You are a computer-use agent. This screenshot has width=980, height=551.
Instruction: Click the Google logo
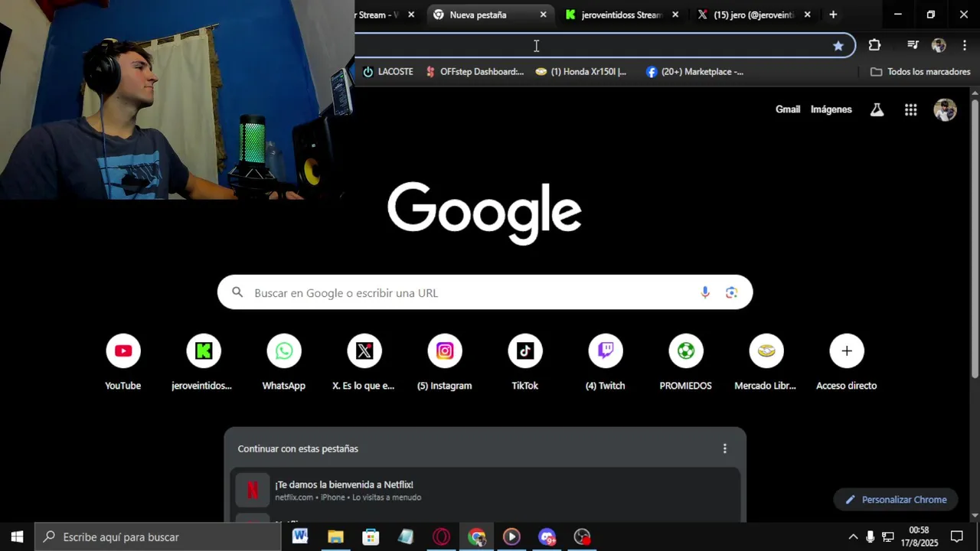(x=484, y=212)
